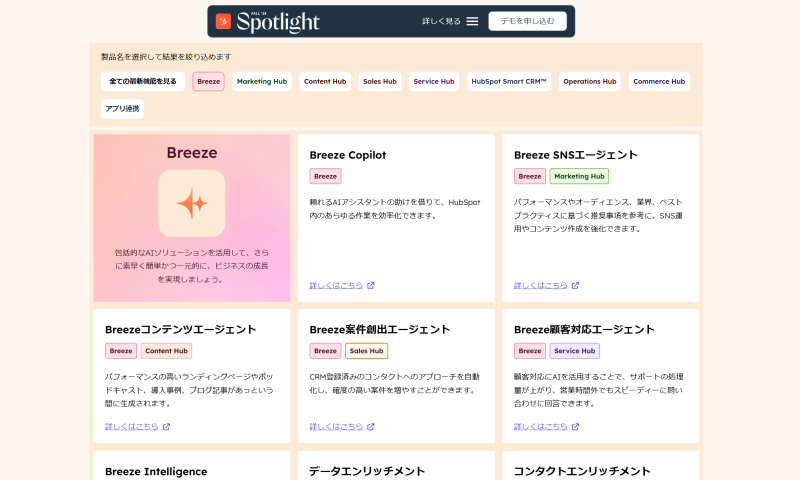Screen dimensions: 800x480
Task: Open 詳しくはこちら link for Breeze顧客対応エージェント
Action: tap(541, 426)
